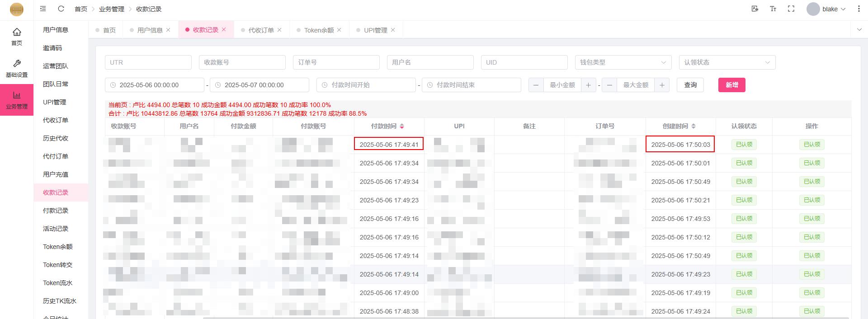Click the 查询 search button
868x319 pixels.
[690, 85]
